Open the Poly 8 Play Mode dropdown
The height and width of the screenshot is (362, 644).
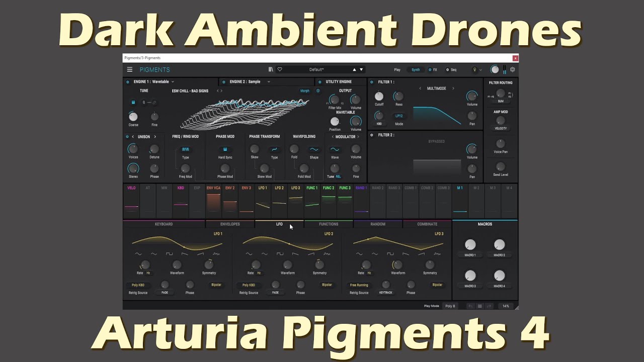coord(450,306)
